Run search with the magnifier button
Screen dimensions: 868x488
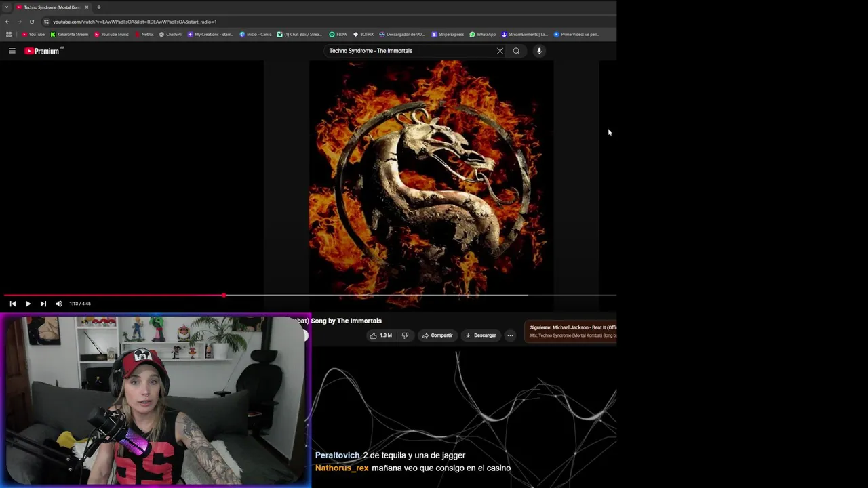coord(516,51)
